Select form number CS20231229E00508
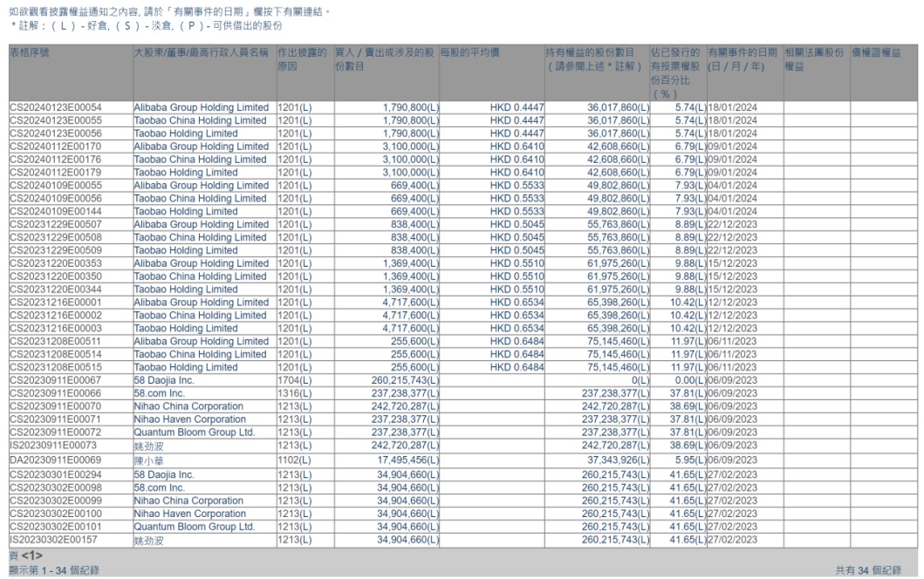Screen dimensions: 924x579 tap(56, 237)
